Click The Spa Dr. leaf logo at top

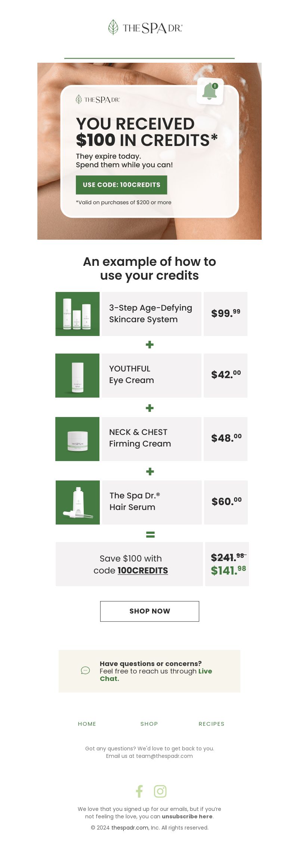(145, 28)
